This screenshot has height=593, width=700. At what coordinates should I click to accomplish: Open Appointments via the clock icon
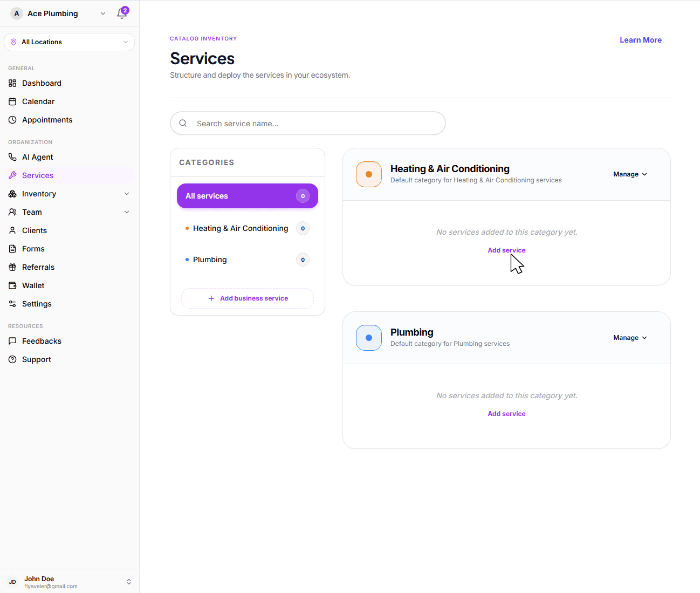point(47,120)
